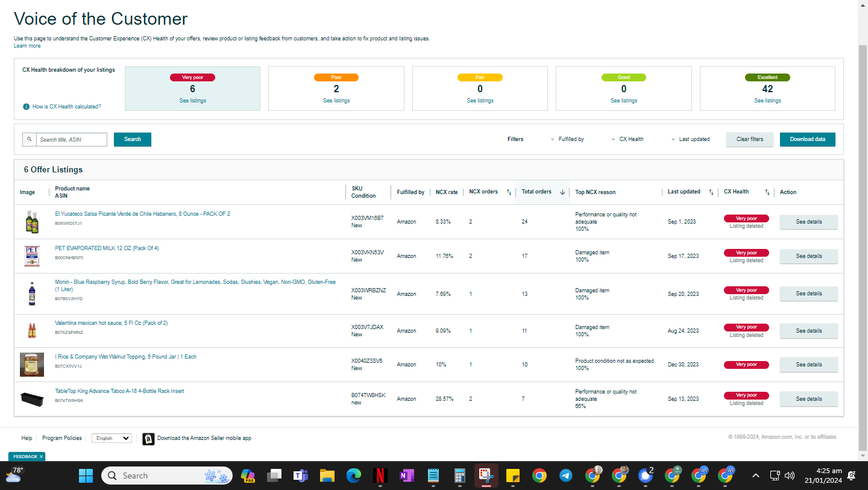Click the walnut topping jar thumbnail
This screenshot has height=490, width=868.
32,365
